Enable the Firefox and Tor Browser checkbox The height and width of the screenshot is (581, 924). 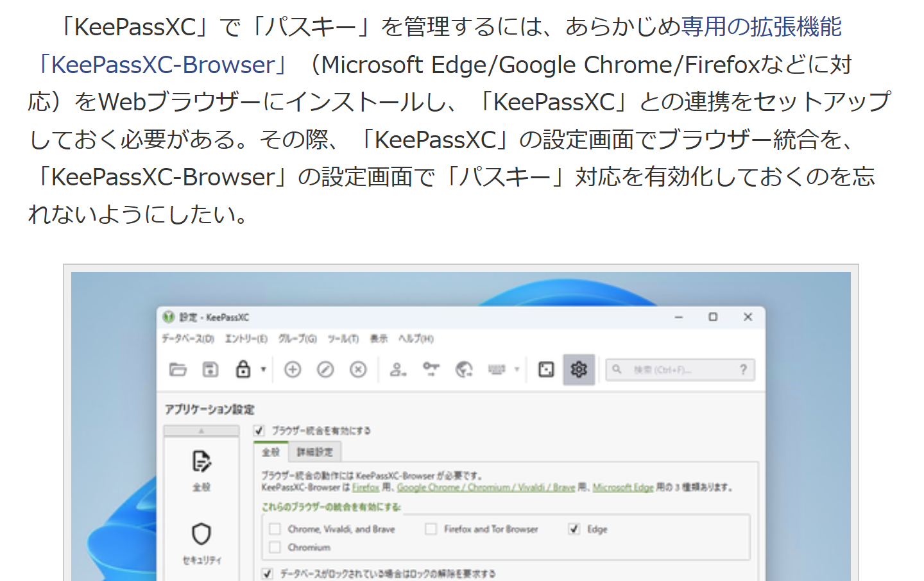(x=431, y=529)
